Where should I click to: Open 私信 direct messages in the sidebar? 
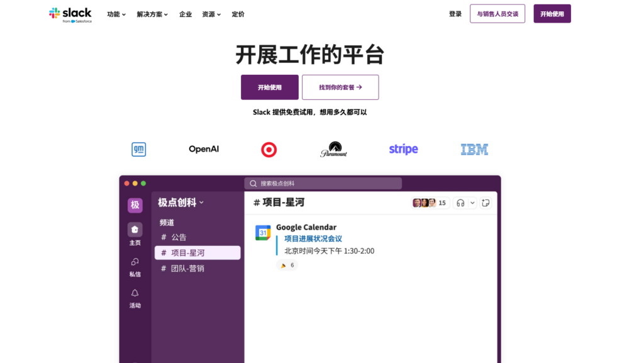(x=135, y=262)
